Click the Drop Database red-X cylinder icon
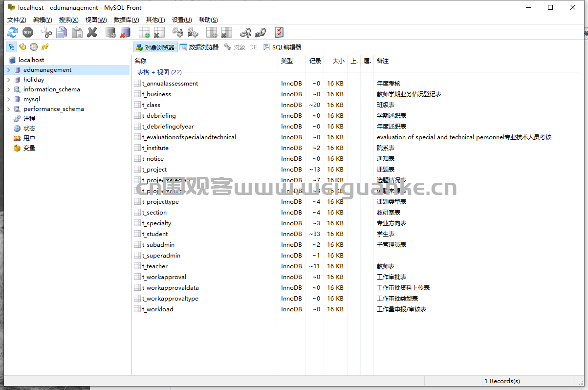Image resolution: width=588 pixels, height=390 pixels. (x=125, y=32)
